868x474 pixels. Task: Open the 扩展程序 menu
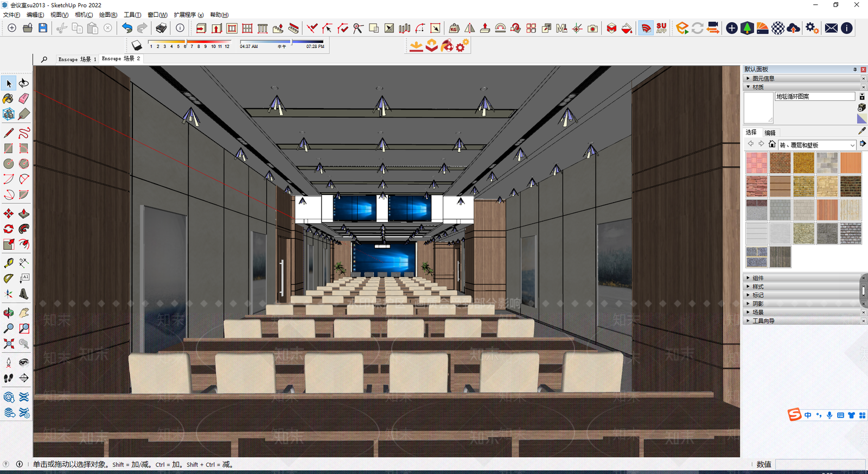click(188, 15)
